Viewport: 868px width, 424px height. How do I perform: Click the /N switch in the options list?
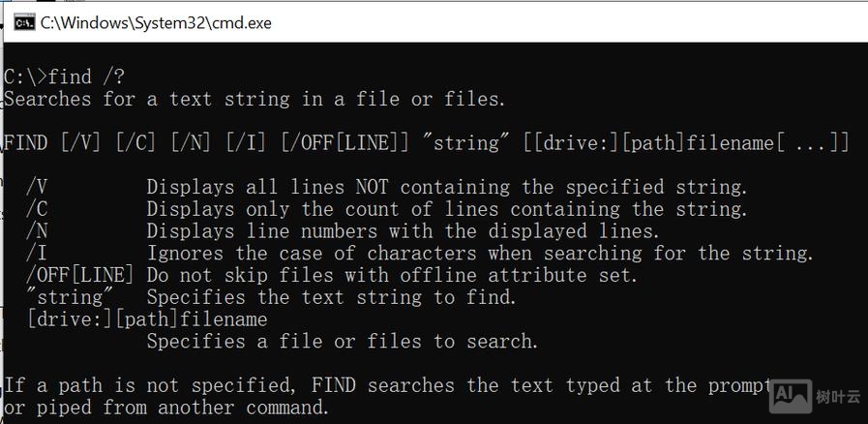click(x=38, y=231)
